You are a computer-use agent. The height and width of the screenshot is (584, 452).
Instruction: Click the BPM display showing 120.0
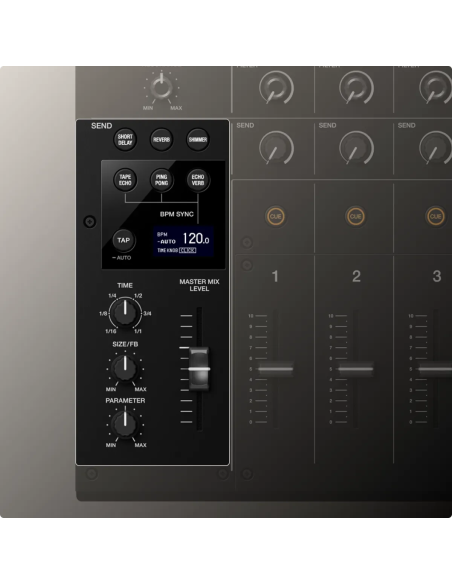184,241
